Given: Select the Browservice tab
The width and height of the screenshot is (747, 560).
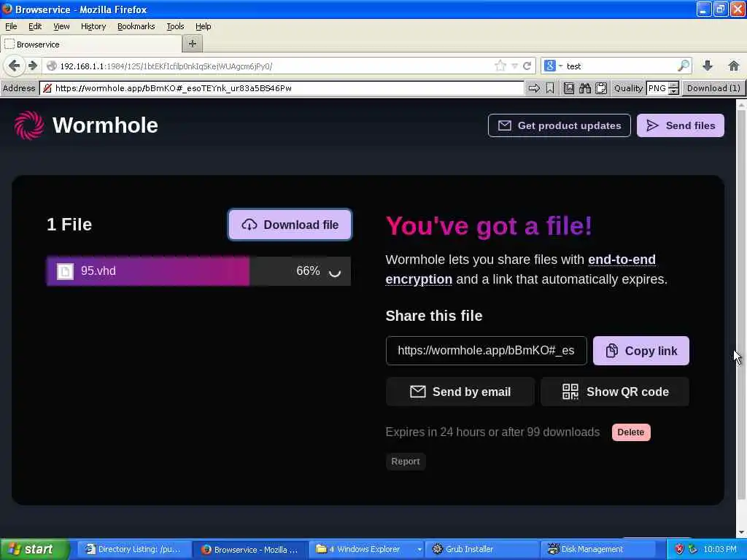Looking at the screenshot, I should tap(91, 44).
